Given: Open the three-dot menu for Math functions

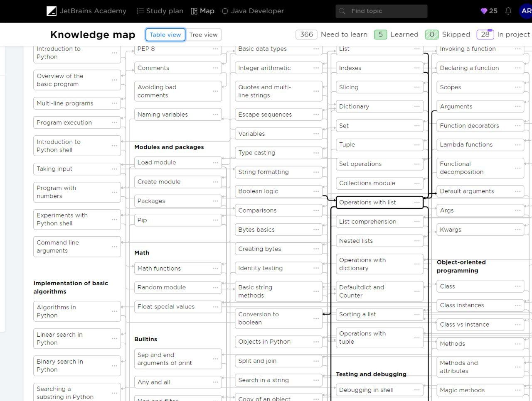Looking at the screenshot, I should click(x=215, y=269).
